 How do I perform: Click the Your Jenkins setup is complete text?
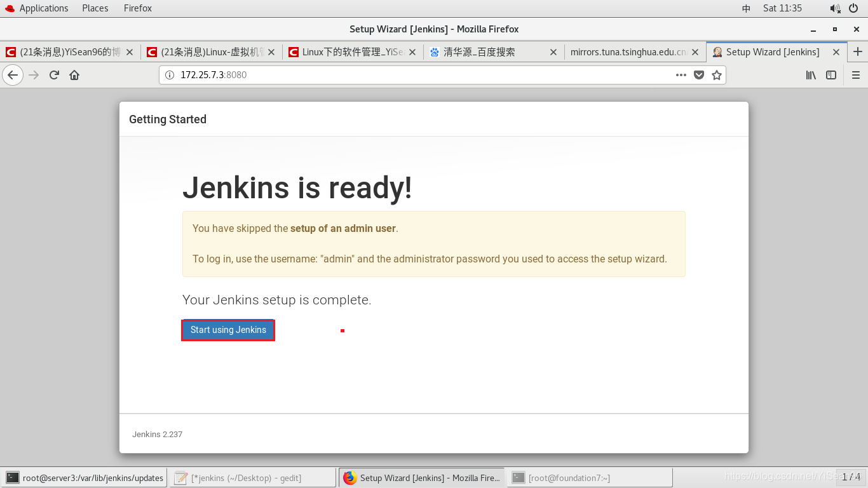point(277,300)
